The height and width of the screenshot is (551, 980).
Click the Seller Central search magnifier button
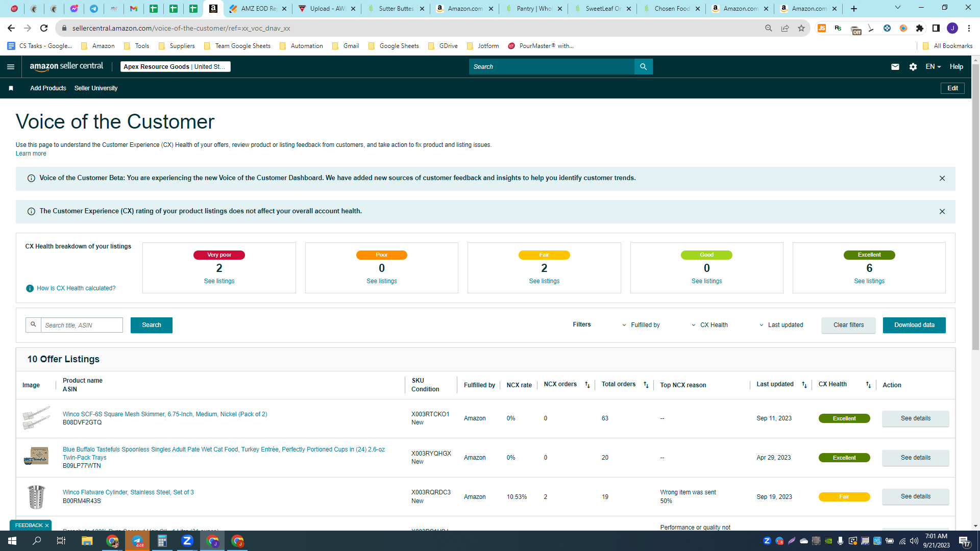click(643, 67)
